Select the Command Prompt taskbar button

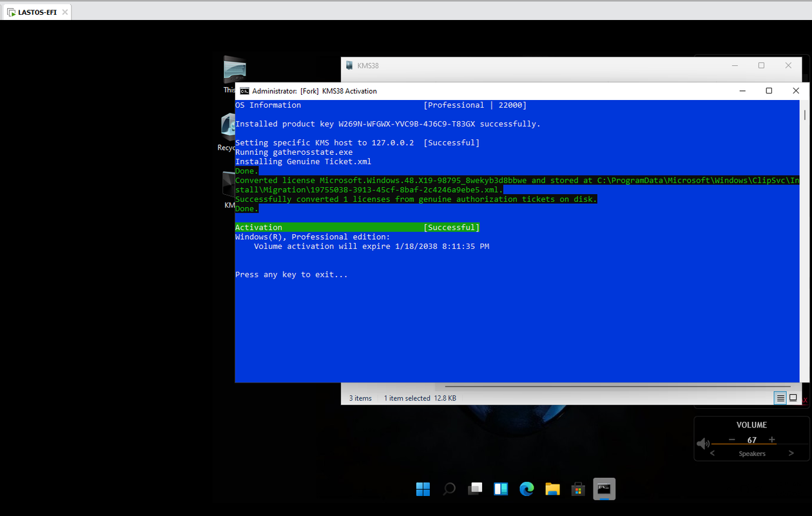coord(604,489)
